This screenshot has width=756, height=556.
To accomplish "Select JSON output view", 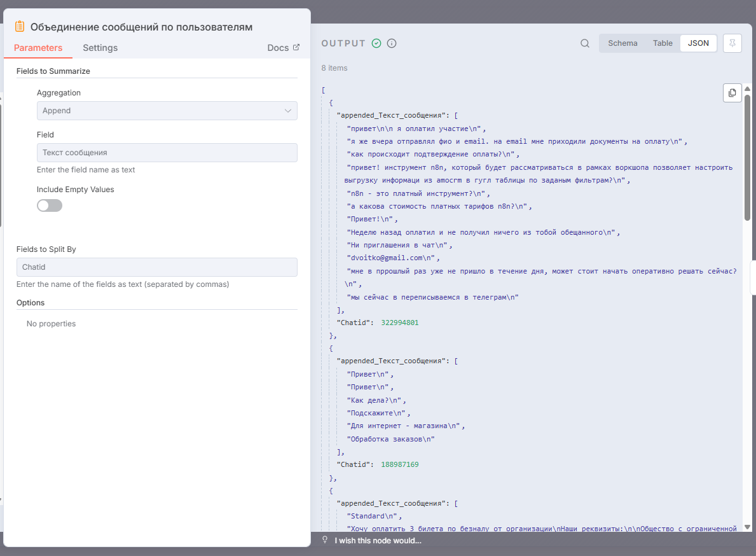I will [x=698, y=43].
